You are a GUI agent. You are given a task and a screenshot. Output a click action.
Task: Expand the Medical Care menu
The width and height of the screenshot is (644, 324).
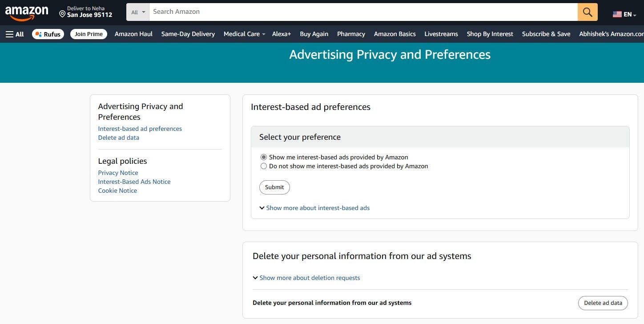pos(244,34)
